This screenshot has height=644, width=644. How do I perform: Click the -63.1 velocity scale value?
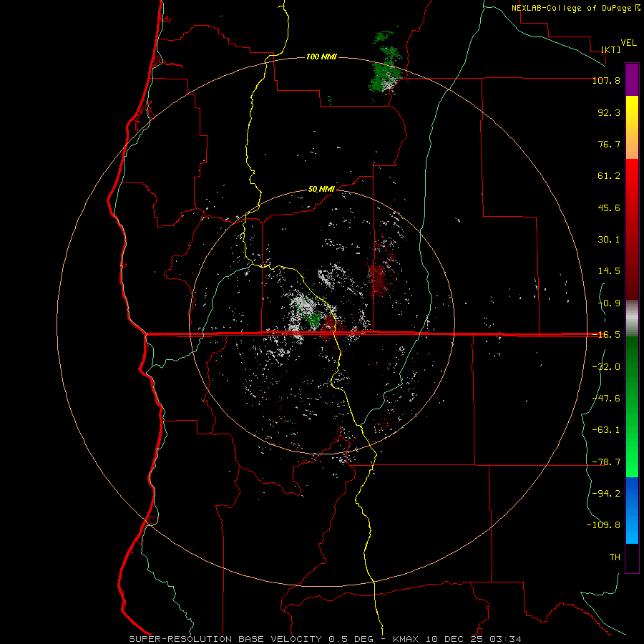coord(606,430)
